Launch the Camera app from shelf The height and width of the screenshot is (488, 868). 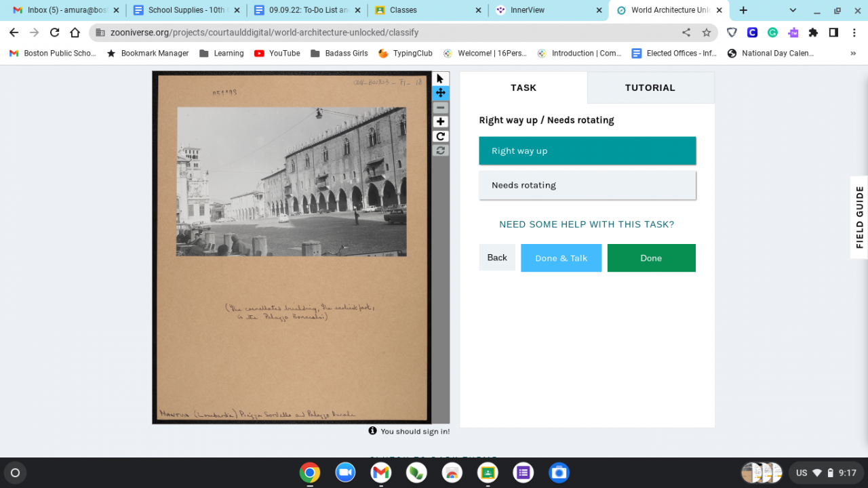pos(559,472)
